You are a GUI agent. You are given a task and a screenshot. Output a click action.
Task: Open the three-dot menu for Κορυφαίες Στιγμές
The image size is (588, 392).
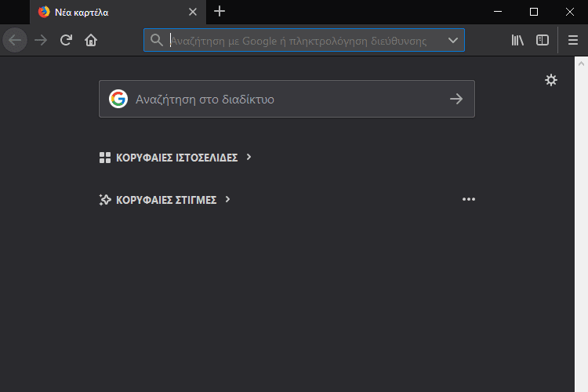click(x=468, y=199)
